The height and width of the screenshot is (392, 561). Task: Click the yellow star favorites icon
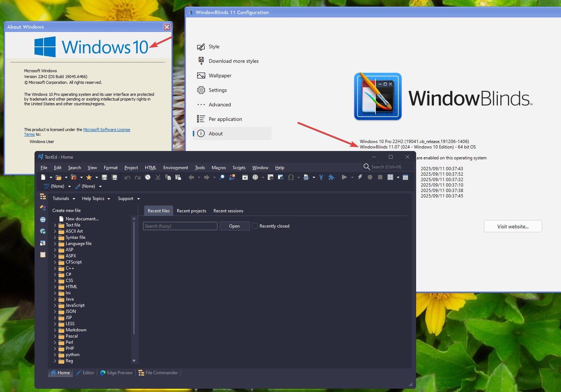point(89,177)
